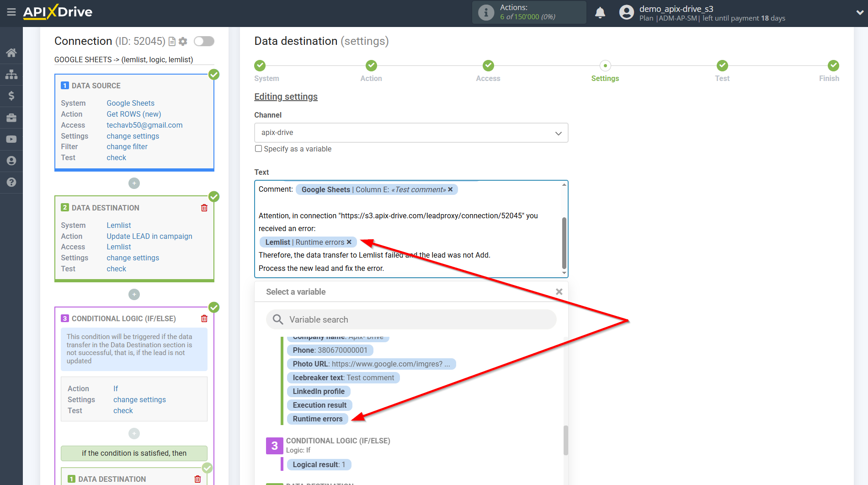Click the connection document copy icon

click(x=172, y=42)
